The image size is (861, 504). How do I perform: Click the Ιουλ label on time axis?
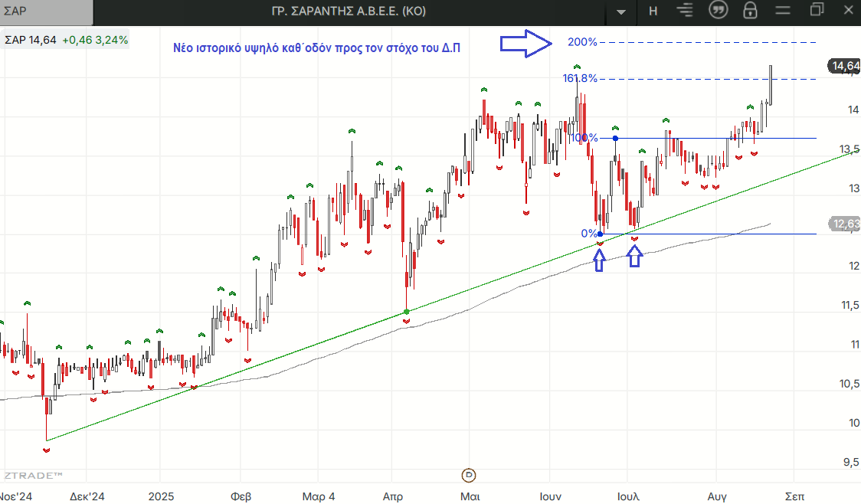click(628, 496)
